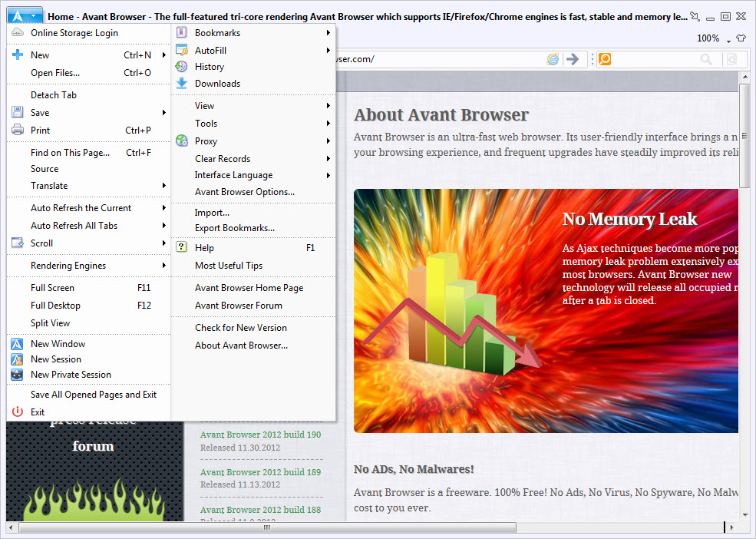Open Avant Browser 2012 build 188 link

click(x=260, y=510)
